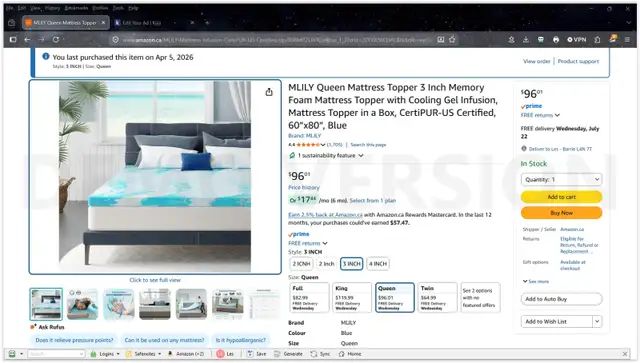Viewport: 640px width, 363px height.
Task: Share the product using share icon
Action: pyautogui.click(x=269, y=92)
